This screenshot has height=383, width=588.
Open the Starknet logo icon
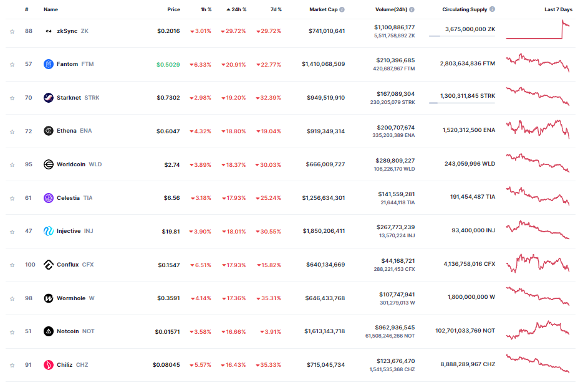click(49, 98)
